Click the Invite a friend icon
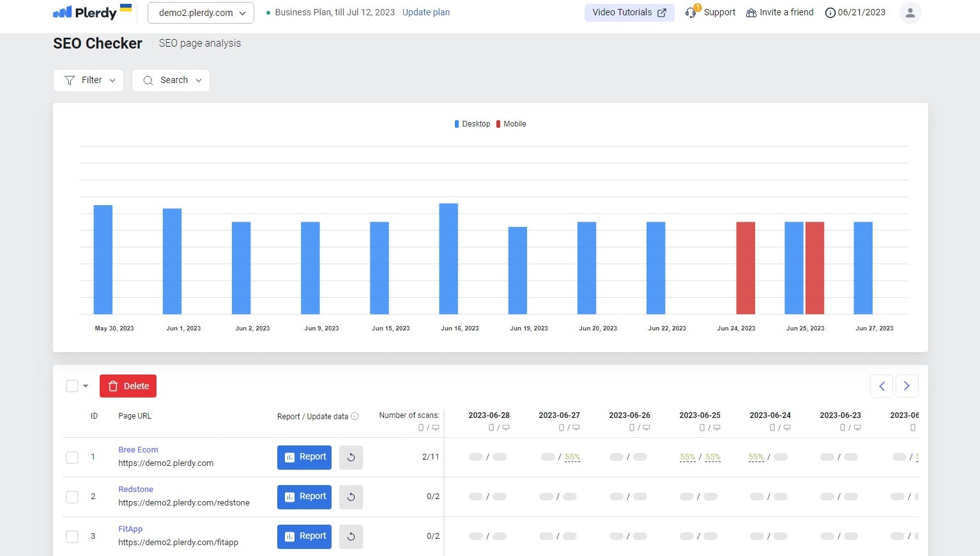This screenshot has width=980, height=556. (x=750, y=12)
